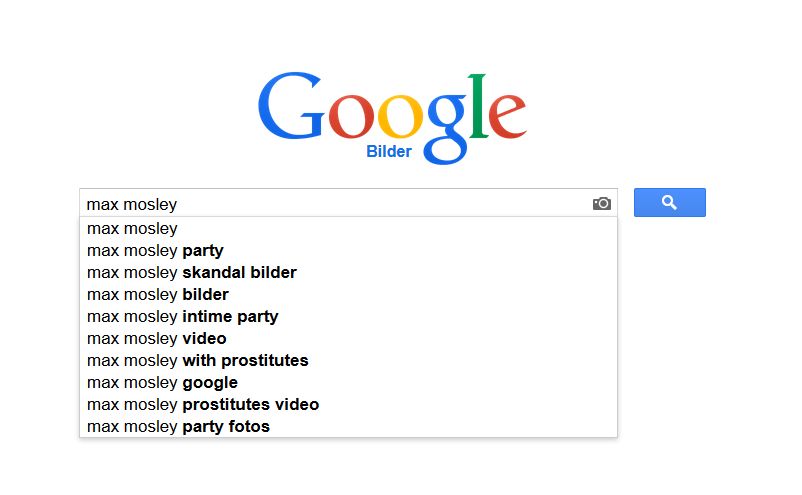Image resolution: width=802 pixels, height=495 pixels.
Task: Select suggestion 'max mosley skandal bilder'
Action: coord(348,273)
